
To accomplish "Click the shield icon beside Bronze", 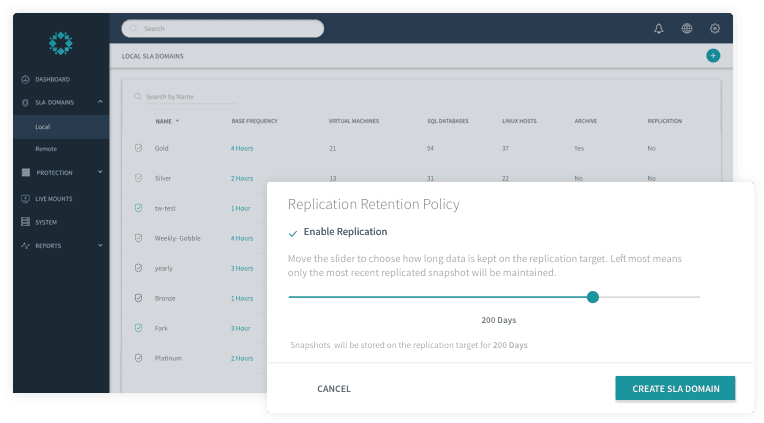I will 139,298.
